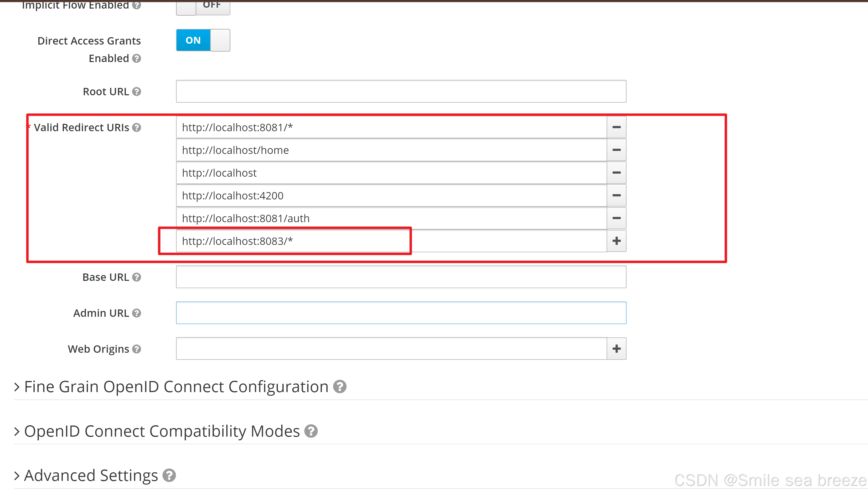This screenshot has width=868, height=495.
Task: Remove the http://localhost:8081/auth redirect URI
Action: [616, 218]
